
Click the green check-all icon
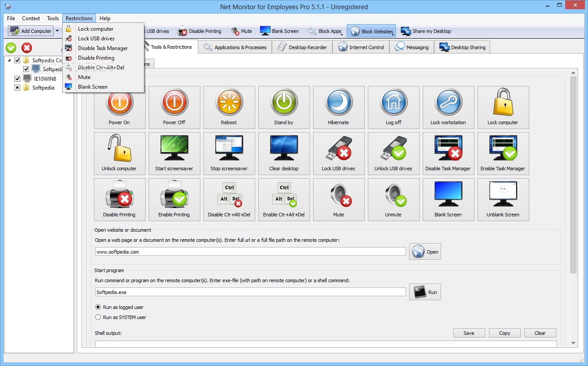11,48
